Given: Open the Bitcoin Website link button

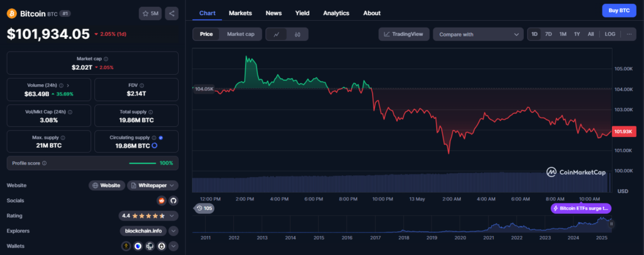Looking at the screenshot, I should 107,185.
